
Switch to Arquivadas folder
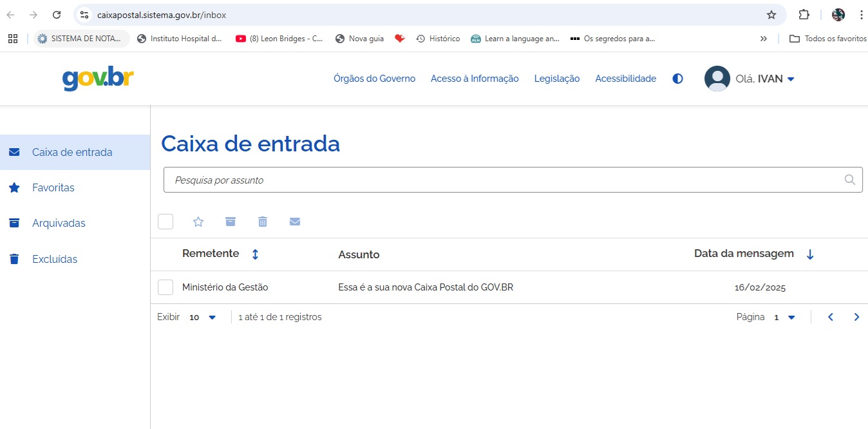[x=59, y=224]
